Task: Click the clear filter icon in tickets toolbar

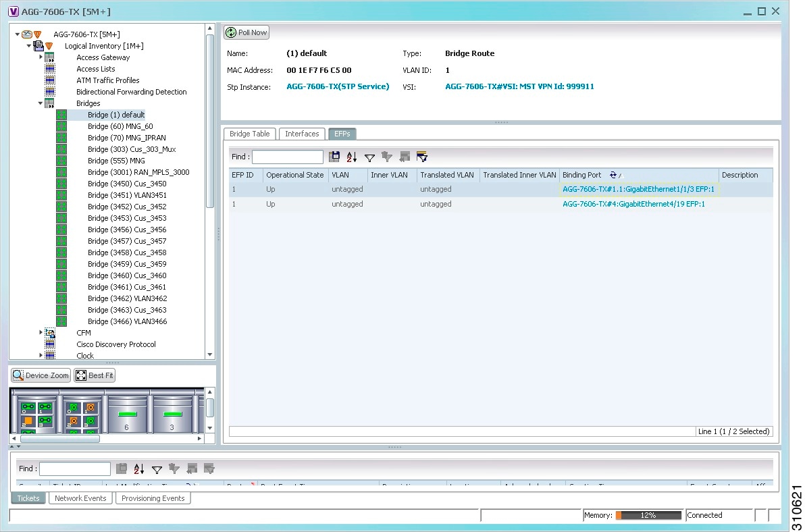Action: pos(174,469)
